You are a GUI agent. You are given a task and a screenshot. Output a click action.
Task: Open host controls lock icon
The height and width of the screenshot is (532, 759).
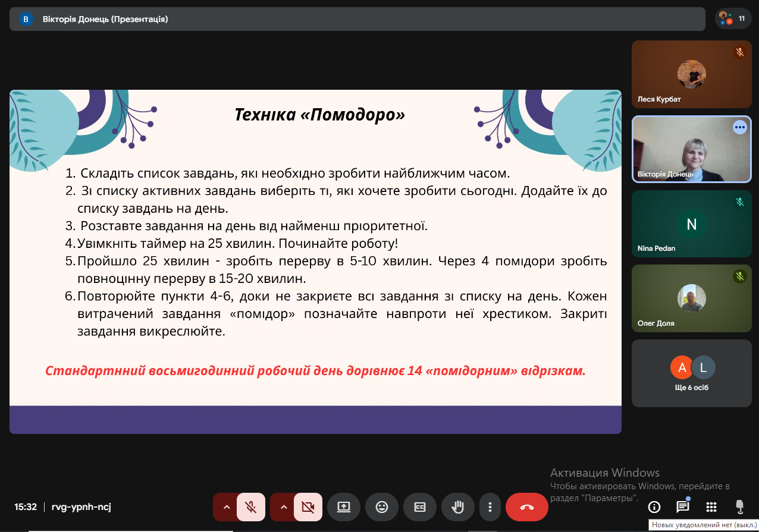[739, 506]
